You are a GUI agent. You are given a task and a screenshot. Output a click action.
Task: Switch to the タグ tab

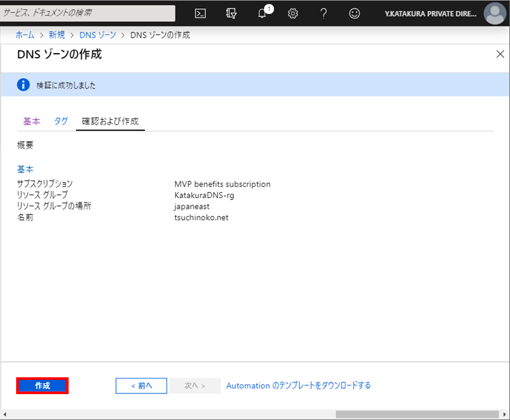(61, 122)
